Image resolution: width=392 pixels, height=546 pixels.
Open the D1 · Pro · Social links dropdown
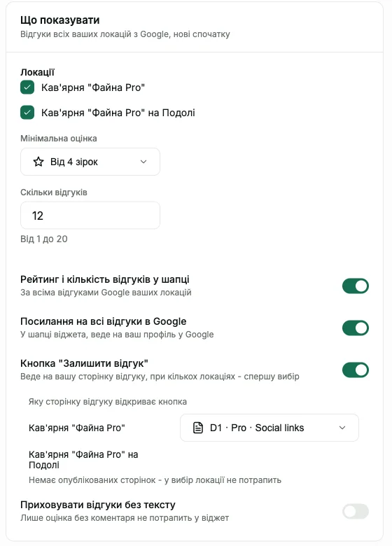[269, 428]
